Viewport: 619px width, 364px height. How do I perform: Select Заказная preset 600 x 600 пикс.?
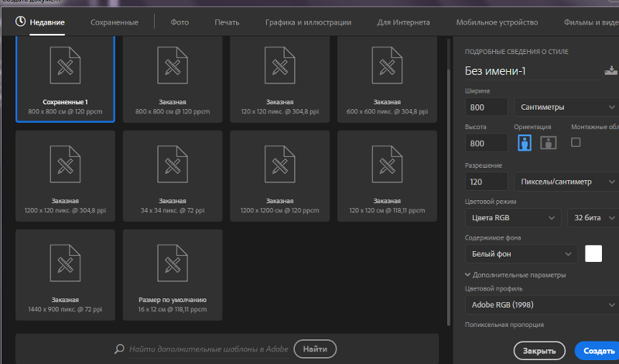(x=388, y=79)
